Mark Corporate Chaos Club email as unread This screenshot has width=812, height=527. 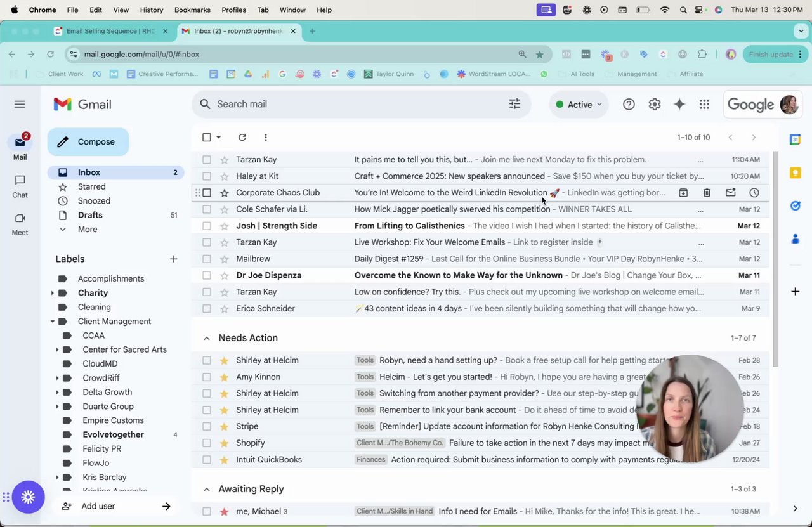pos(730,193)
